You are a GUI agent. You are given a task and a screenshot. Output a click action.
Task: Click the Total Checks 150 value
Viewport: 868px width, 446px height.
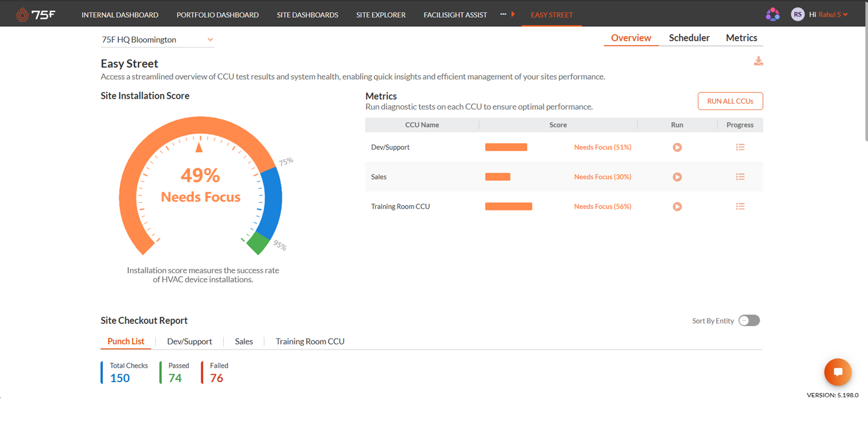pyautogui.click(x=120, y=378)
